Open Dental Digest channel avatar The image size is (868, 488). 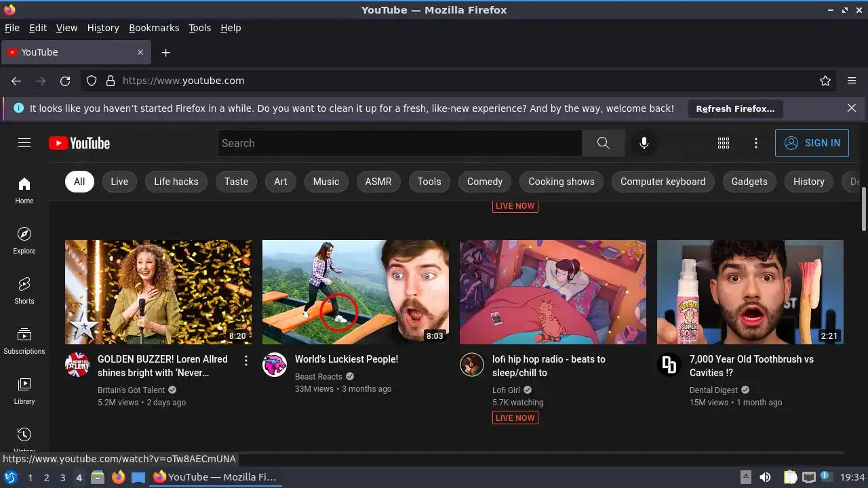point(669,365)
